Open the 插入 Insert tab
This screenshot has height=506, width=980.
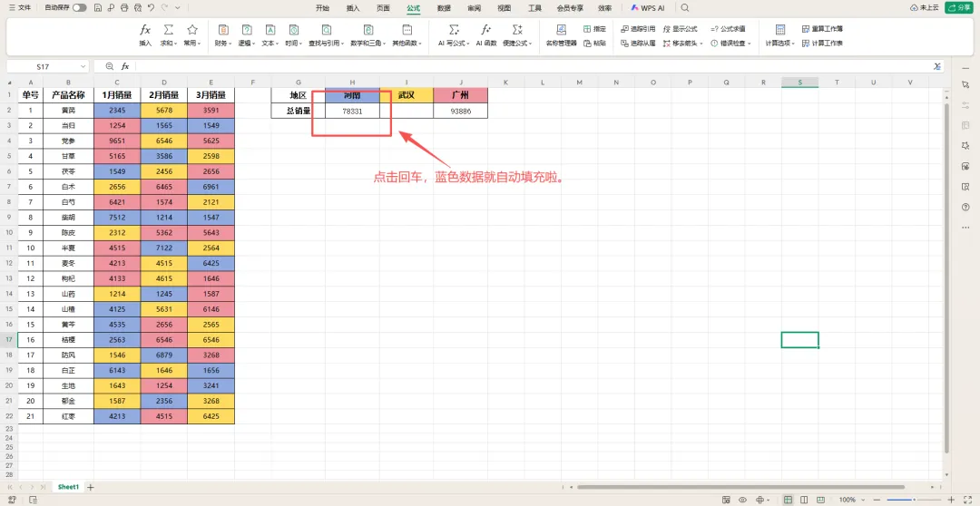point(353,8)
